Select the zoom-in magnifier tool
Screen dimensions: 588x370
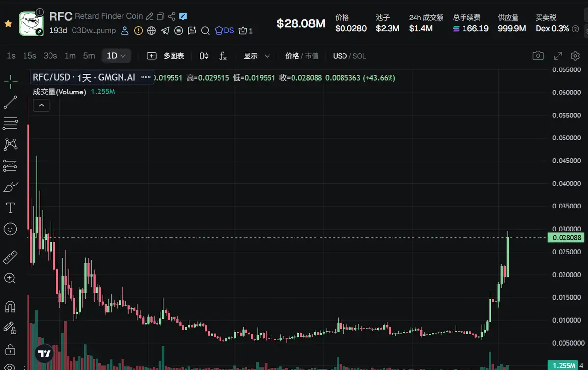(x=10, y=278)
